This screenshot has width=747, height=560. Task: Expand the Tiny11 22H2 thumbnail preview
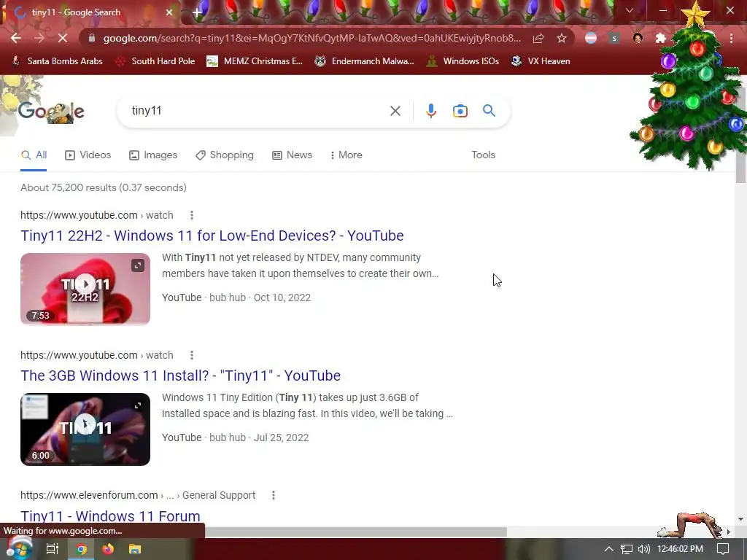click(138, 265)
